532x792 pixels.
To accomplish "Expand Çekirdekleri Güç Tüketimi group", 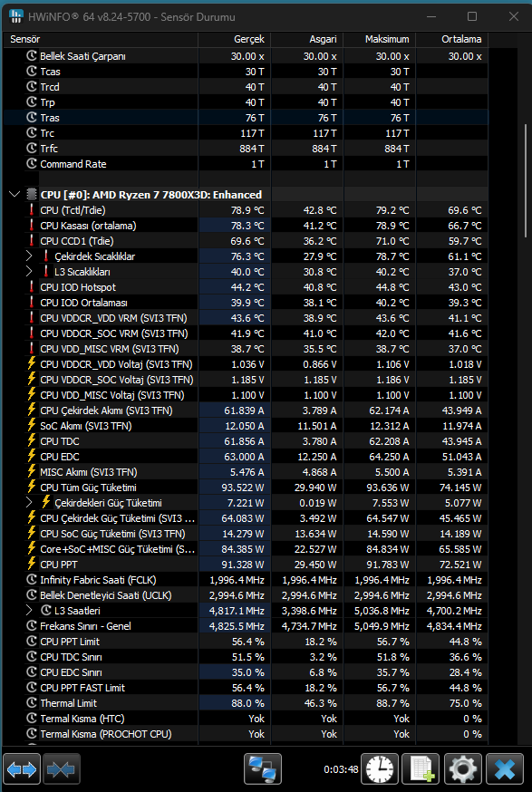I will (x=29, y=503).
